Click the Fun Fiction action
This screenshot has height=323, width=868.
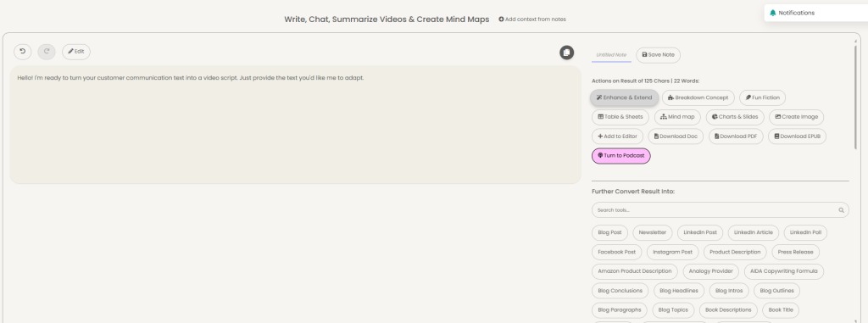click(762, 97)
